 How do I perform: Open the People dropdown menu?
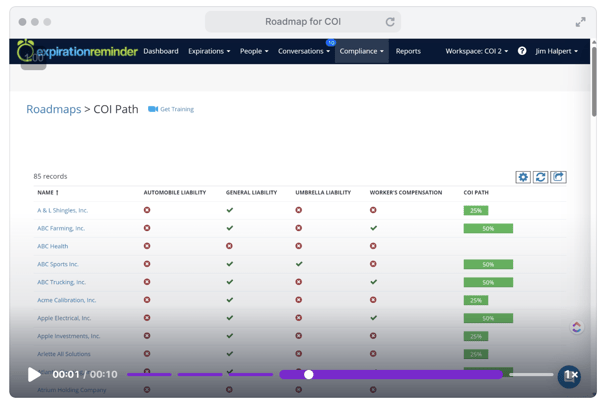coord(254,51)
